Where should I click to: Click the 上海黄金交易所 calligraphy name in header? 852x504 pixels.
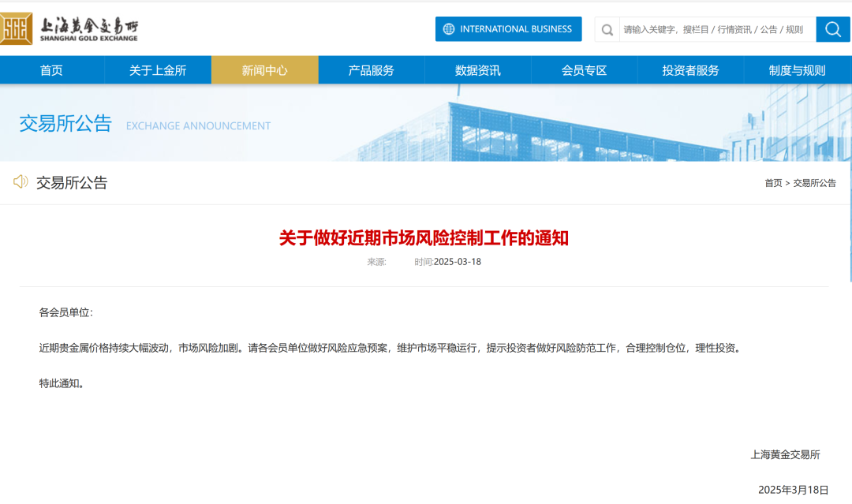point(89,25)
